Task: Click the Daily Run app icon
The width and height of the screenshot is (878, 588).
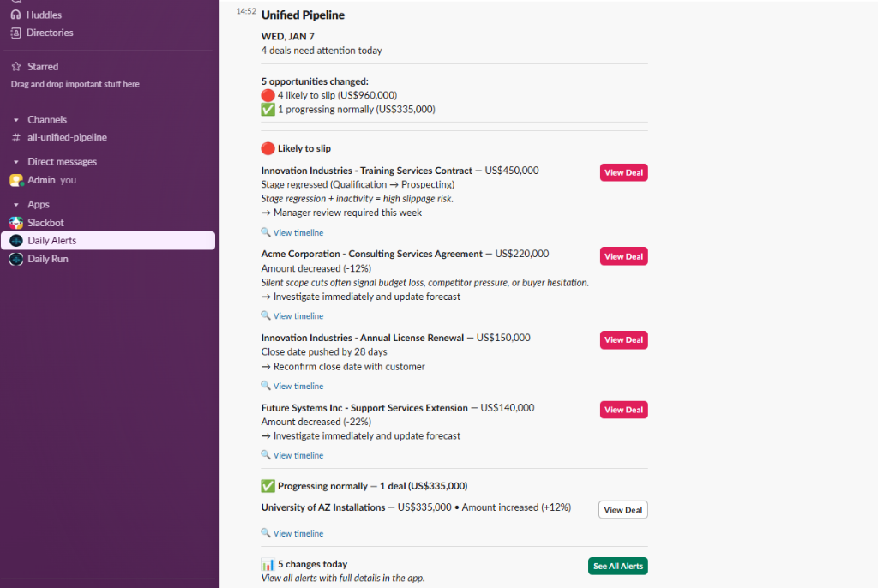Action: tap(16, 258)
